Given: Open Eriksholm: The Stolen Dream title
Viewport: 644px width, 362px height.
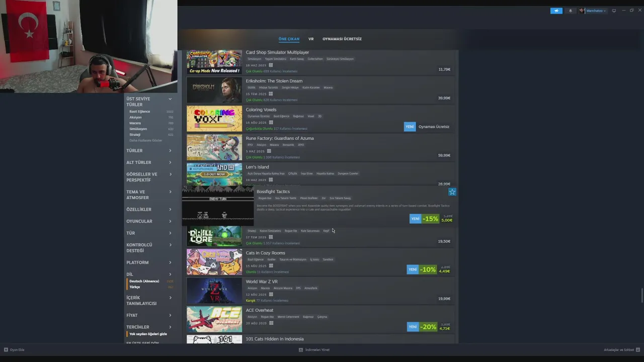Looking at the screenshot, I should (274, 81).
